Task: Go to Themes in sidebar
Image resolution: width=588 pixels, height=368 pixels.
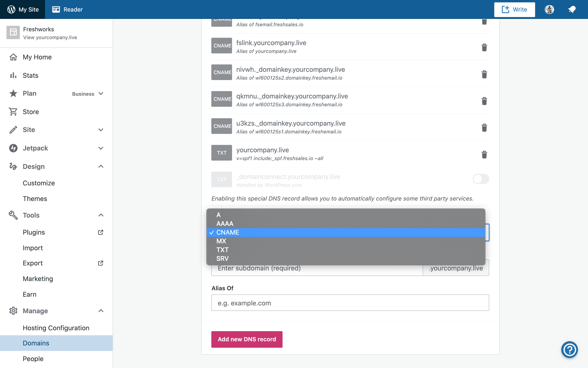Action: tap(35, 199)
